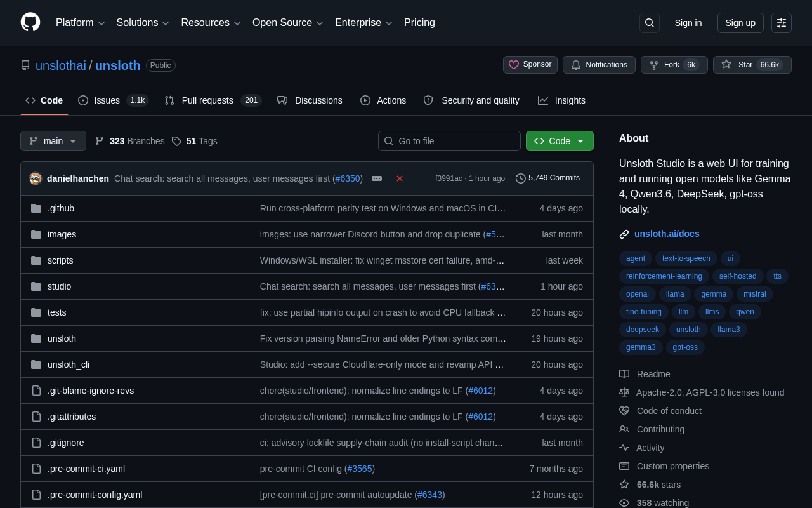Open the tests folder

[x=57, y=312]
